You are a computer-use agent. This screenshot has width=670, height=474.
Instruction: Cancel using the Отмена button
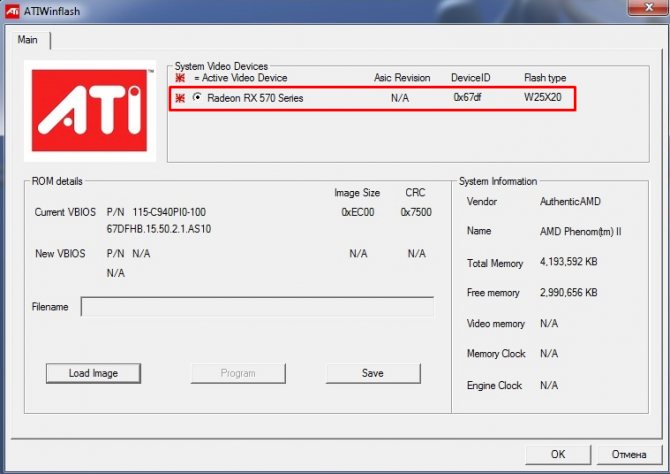pos(629,454)
